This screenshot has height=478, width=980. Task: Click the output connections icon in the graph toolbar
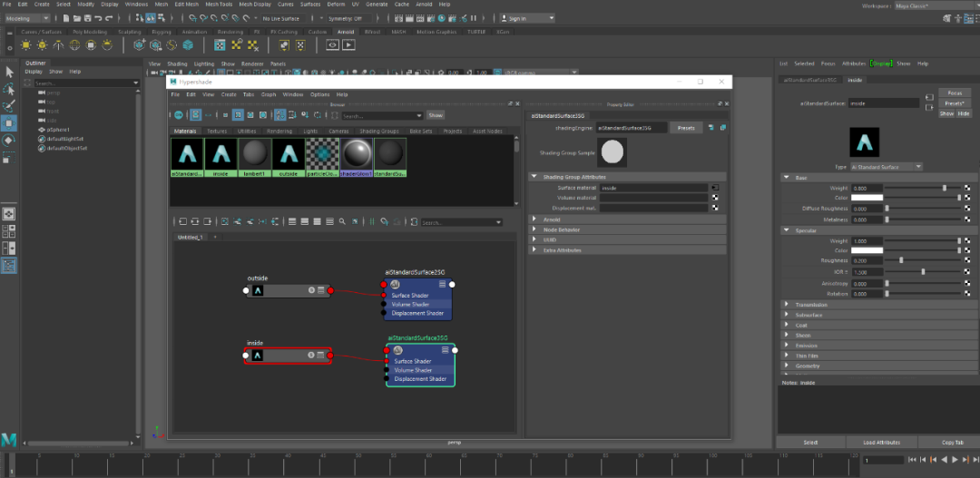tap(207, 221)
